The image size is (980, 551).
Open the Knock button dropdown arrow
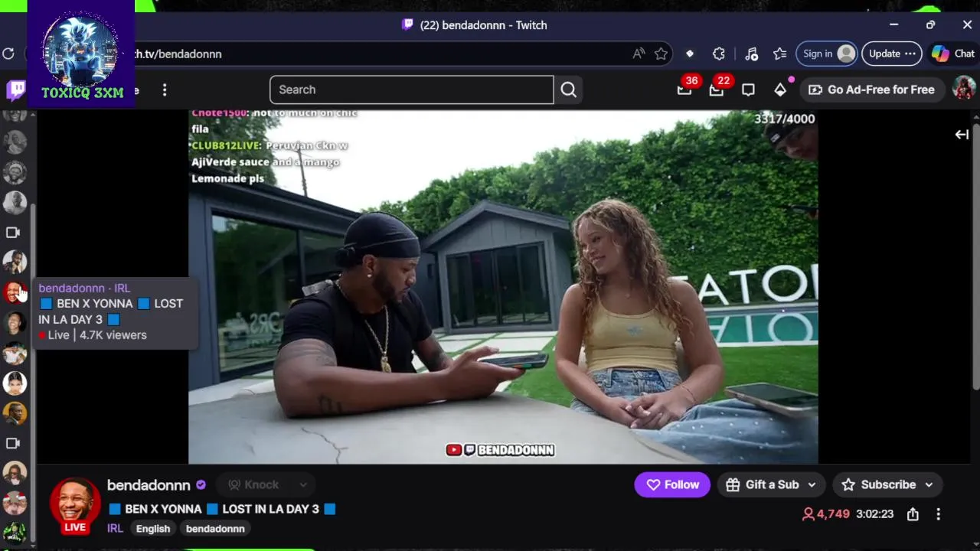(x=303, y=484)
